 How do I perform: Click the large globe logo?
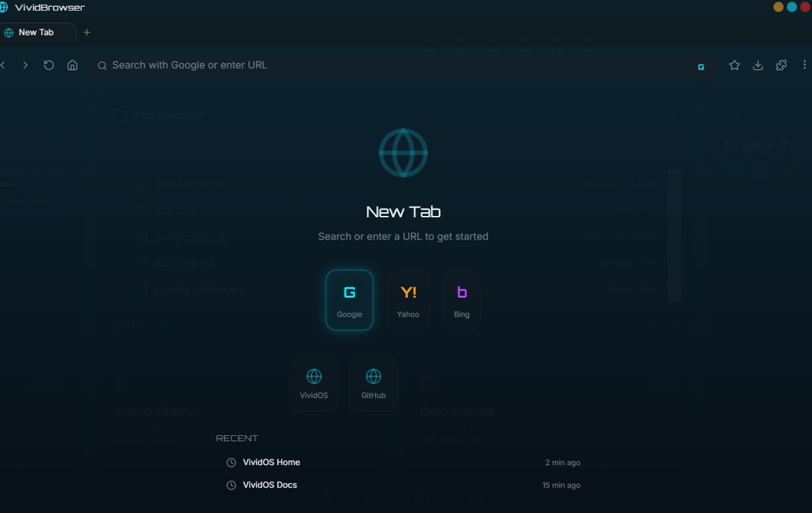(x=403, y=153)
